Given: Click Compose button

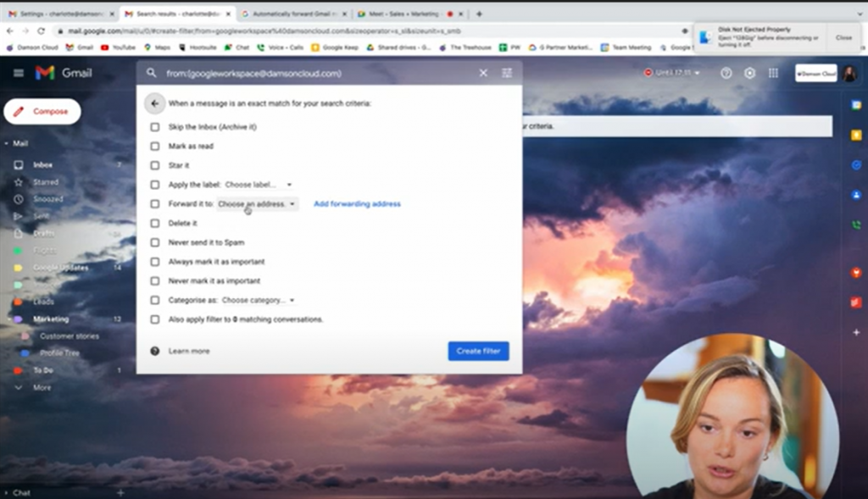Looking at the screenshot, I should pyautogui.click(x=42, y=111).
